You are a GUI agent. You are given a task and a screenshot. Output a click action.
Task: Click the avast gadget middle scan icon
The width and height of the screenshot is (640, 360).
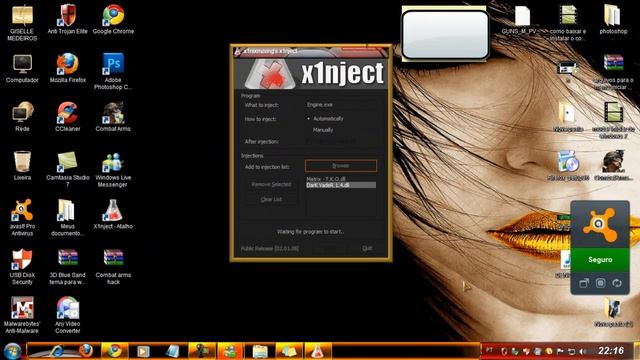tap(600, 283)
